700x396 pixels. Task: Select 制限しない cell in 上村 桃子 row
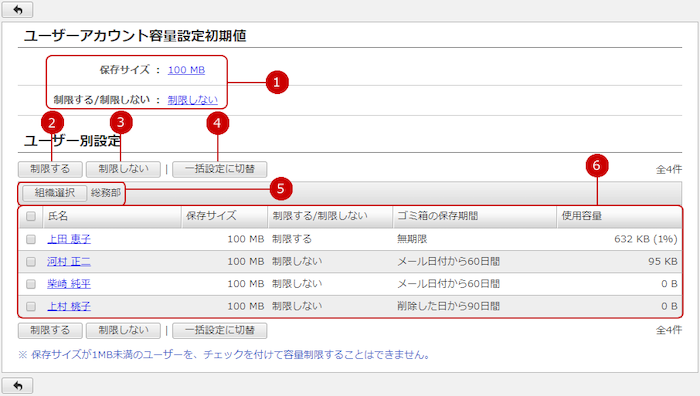point(297,306)
